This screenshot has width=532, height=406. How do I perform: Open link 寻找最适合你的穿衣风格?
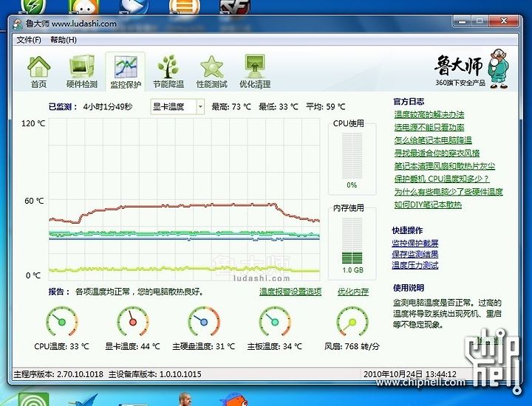coord(437,154)
